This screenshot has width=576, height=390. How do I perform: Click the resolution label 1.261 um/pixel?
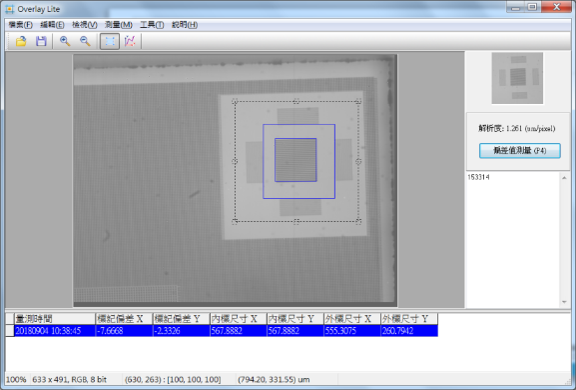point(516,129)
